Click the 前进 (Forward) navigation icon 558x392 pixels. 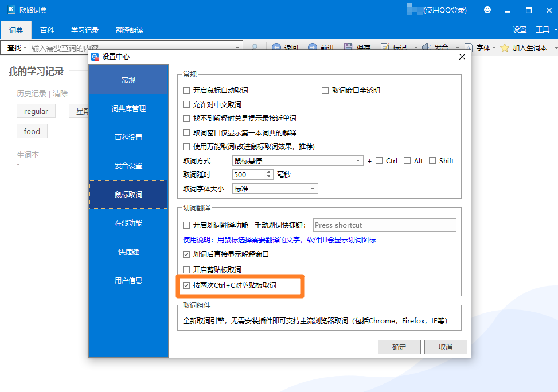[312, 48]
